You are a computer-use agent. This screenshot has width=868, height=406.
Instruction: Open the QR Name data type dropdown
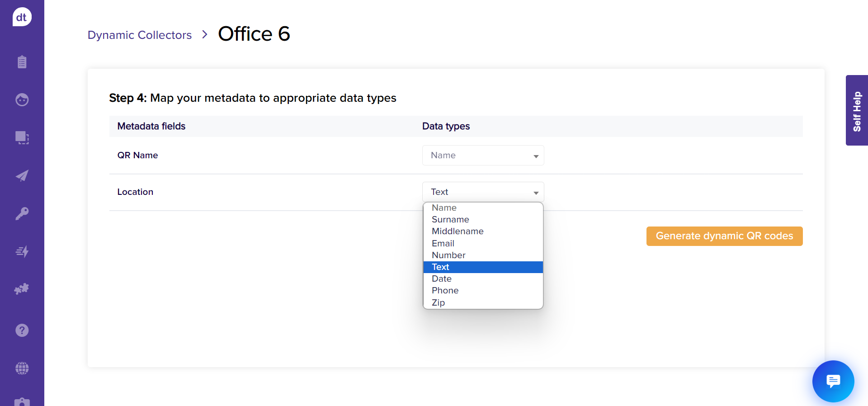[483, 156]
